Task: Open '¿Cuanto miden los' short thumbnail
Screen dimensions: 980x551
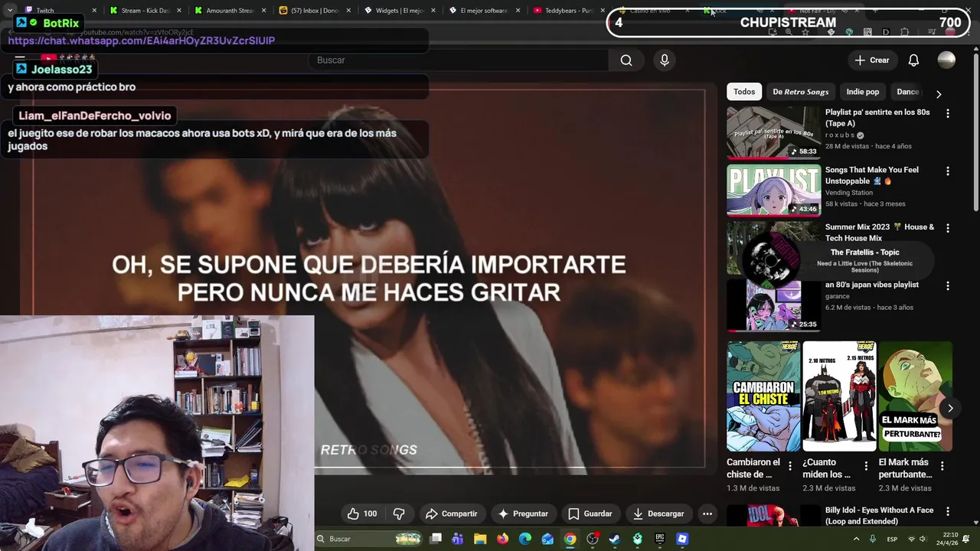Action: tap(839, 396)
